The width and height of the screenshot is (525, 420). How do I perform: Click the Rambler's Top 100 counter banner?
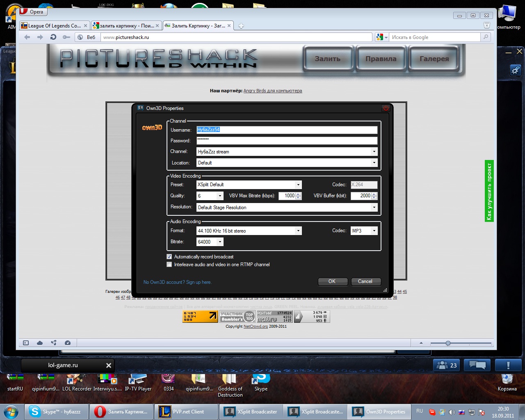pos(237,316)
